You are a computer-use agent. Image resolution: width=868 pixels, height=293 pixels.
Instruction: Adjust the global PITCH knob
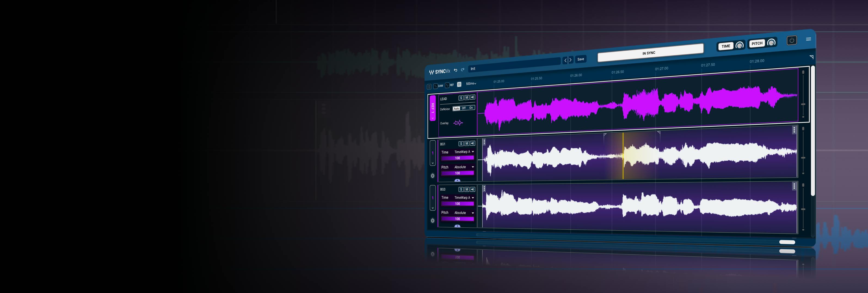(771, 42)
